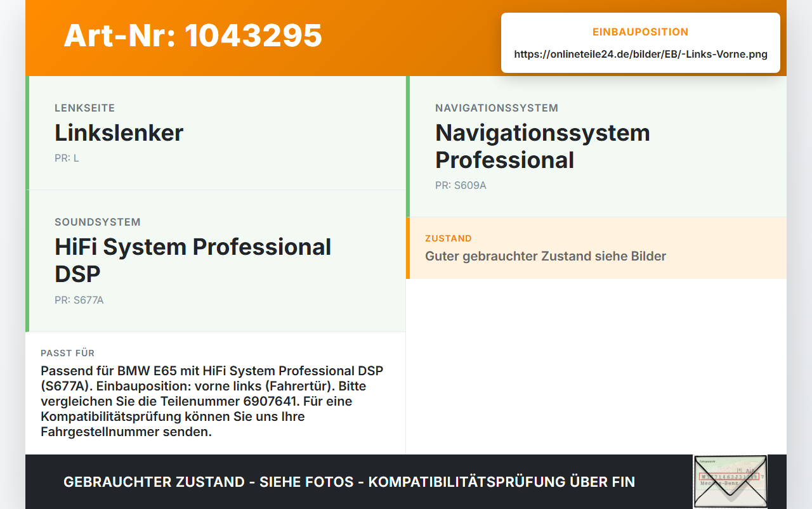Click the white Einbauposition card
This screenshot has width=812, height=509.
pyautogui.click(x=641, y=43)
